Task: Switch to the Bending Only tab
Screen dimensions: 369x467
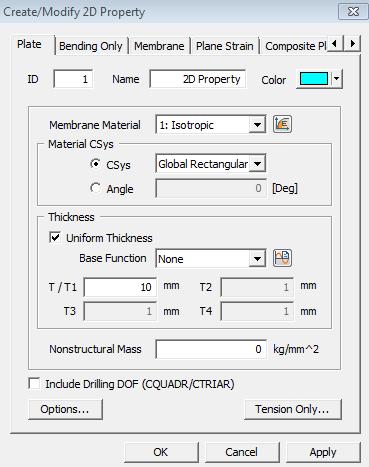Action: 91,46
